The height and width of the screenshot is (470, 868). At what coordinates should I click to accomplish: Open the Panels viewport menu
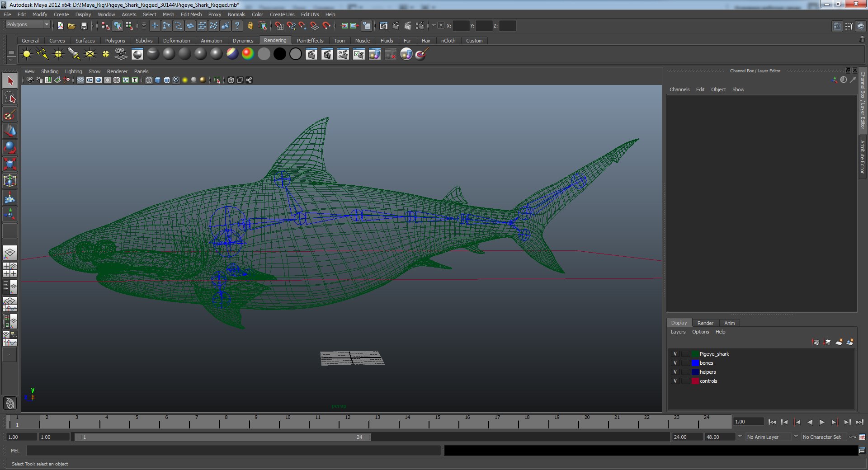pos(141,71)
